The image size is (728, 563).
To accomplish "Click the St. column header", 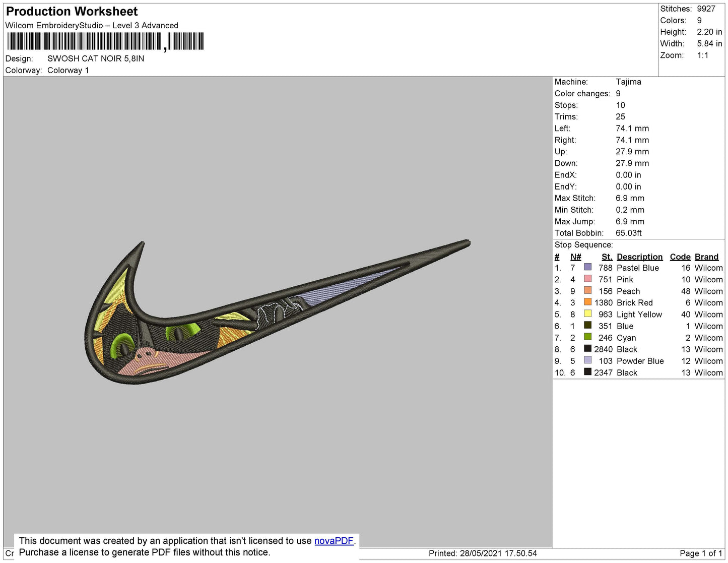I will pos(607,257).
